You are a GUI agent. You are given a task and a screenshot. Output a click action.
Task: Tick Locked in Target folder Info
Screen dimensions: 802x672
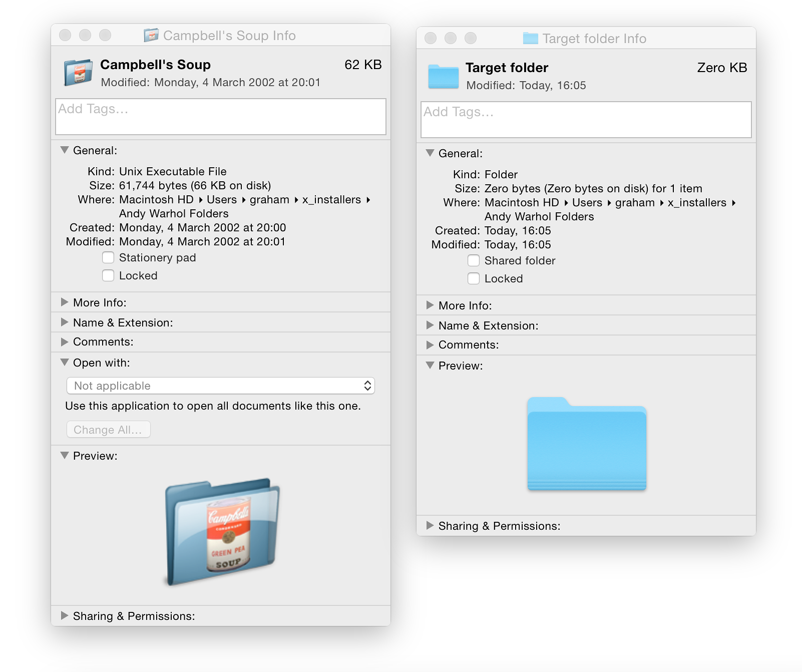point(474,278)
